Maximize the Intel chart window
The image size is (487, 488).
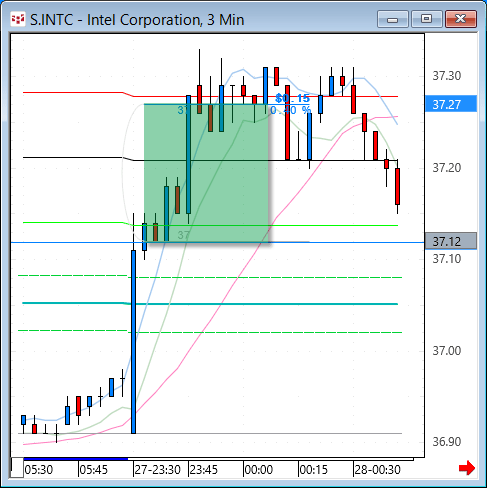click(427, 19)
